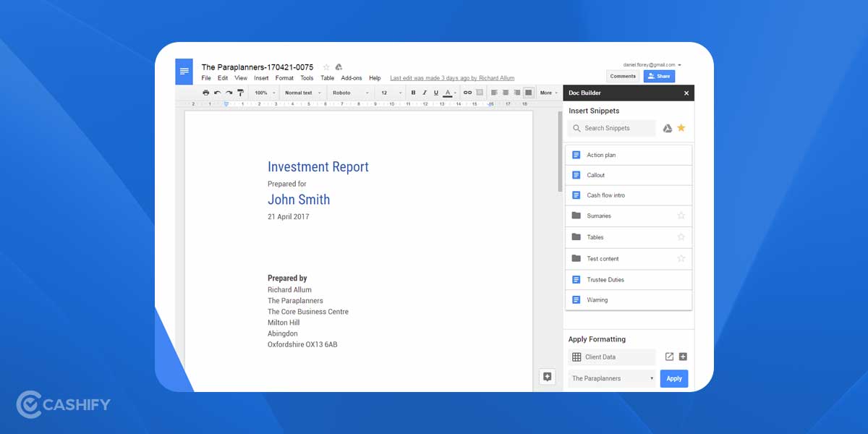The image size is (868, 434).
Task: Click the Apply button in Doc Builder
Action: click(673, 378)
